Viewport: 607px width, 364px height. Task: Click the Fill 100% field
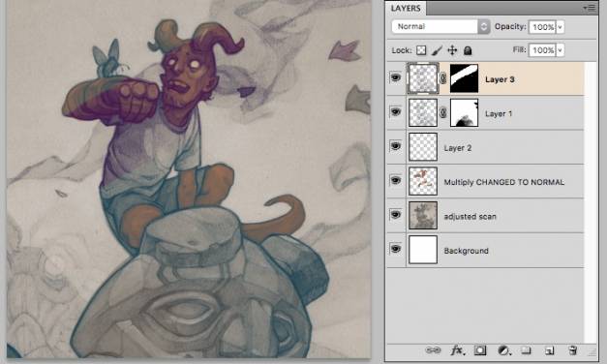[x=543, y=50]
